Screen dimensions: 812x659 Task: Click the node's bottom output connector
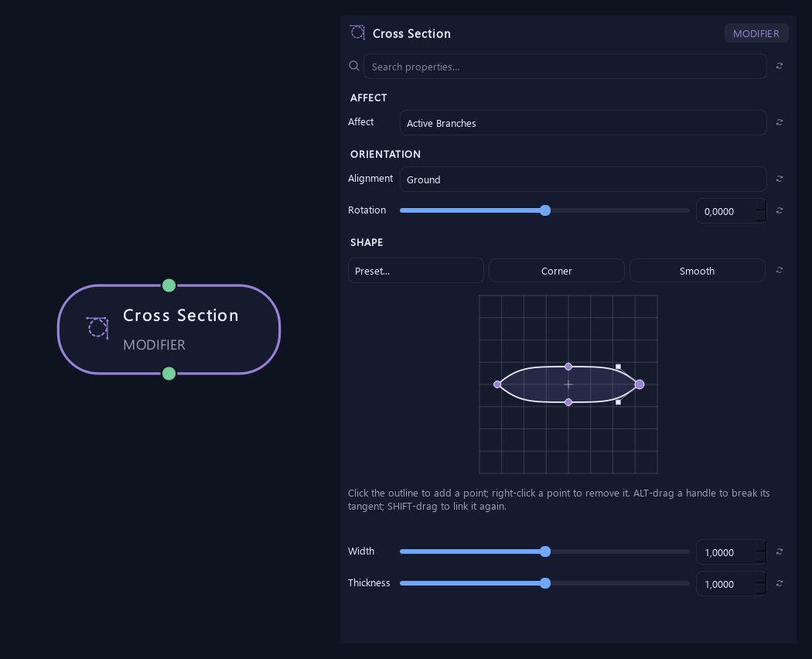click(x=169, y=374)
